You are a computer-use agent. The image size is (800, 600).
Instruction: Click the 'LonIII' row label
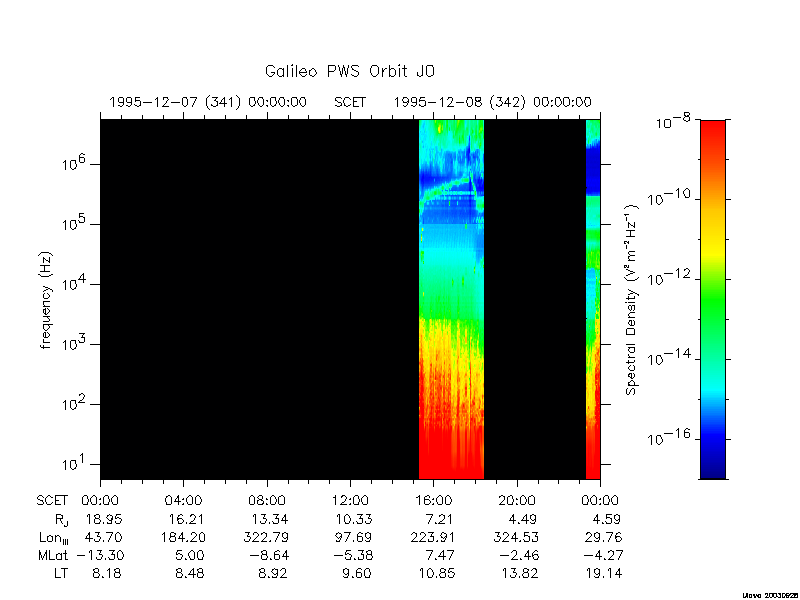[54, 538]
